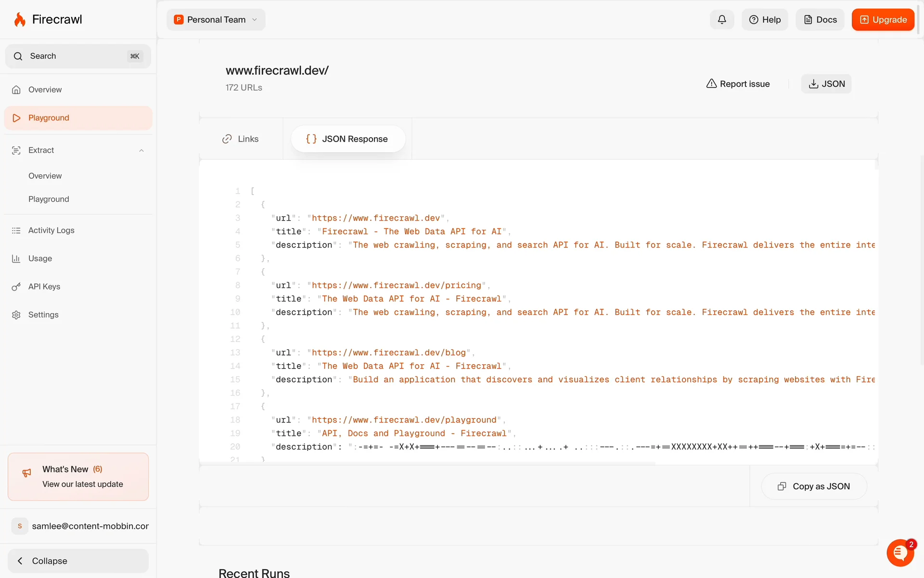Click the Search input field
This screenshot has width=924, height=578.
point(77,56)
